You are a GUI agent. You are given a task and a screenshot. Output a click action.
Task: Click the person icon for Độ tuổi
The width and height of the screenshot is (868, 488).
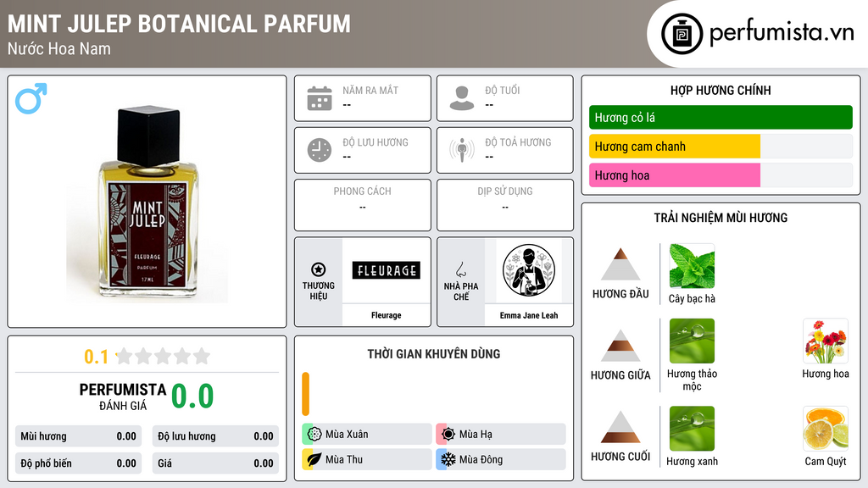point(462,98)
